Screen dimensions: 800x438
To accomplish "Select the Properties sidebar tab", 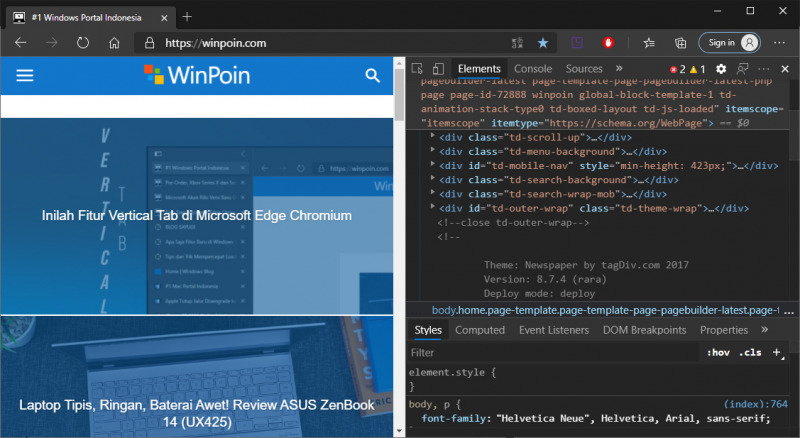I will [x=723, y=330].
